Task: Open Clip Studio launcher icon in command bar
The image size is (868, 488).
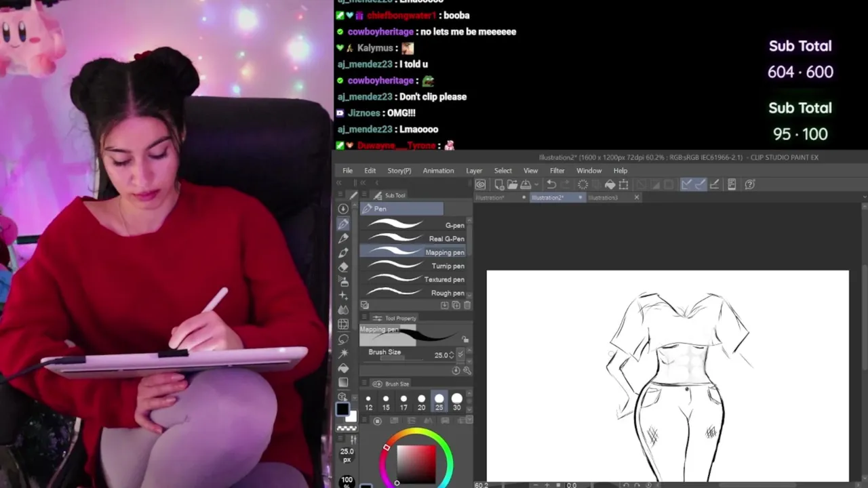Action: [481, 184]
